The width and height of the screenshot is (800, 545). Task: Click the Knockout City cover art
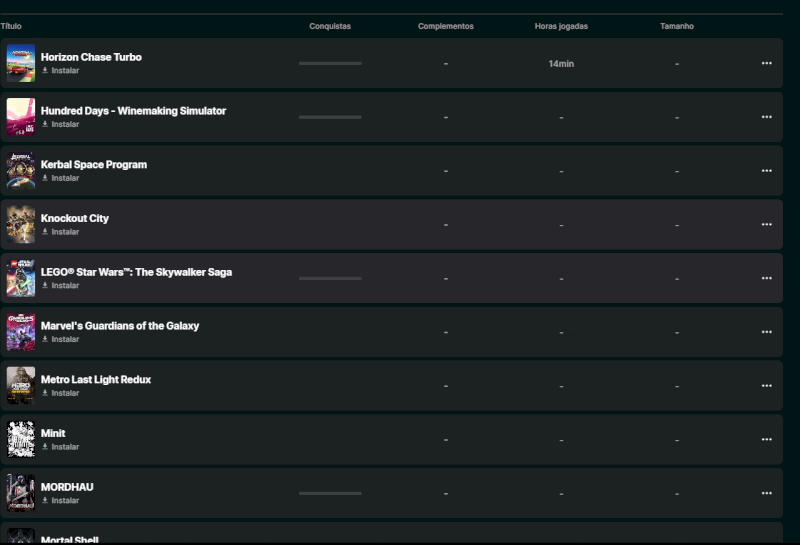click(x=20, y=225)
